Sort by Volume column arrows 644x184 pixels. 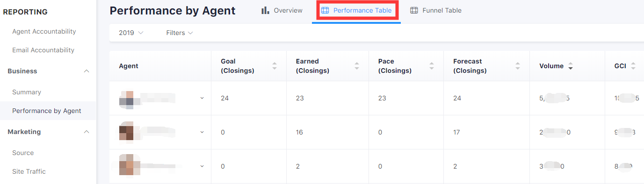click(570, 66)
